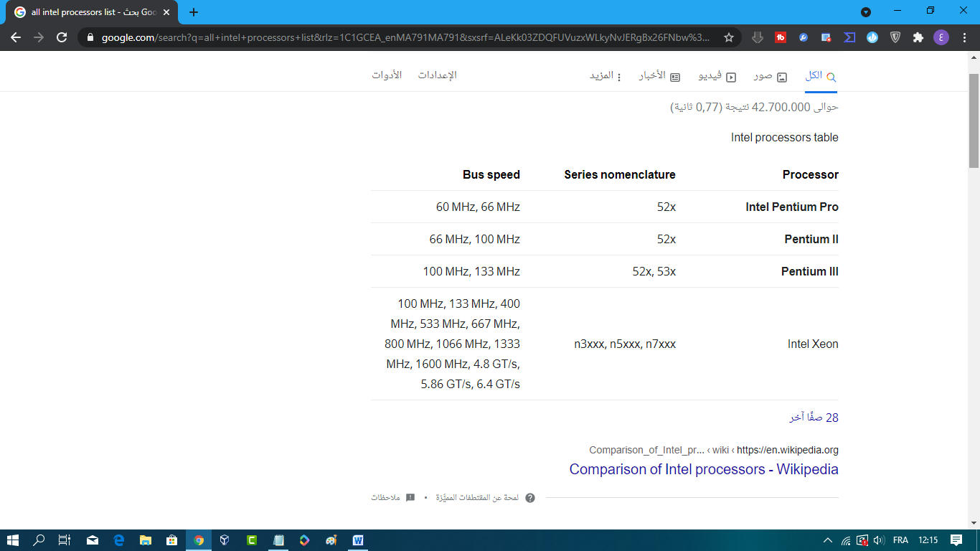The height and width of the screenshot is (551, 980).
Task: Open Notepad from the taskbar
Action: 278,540
